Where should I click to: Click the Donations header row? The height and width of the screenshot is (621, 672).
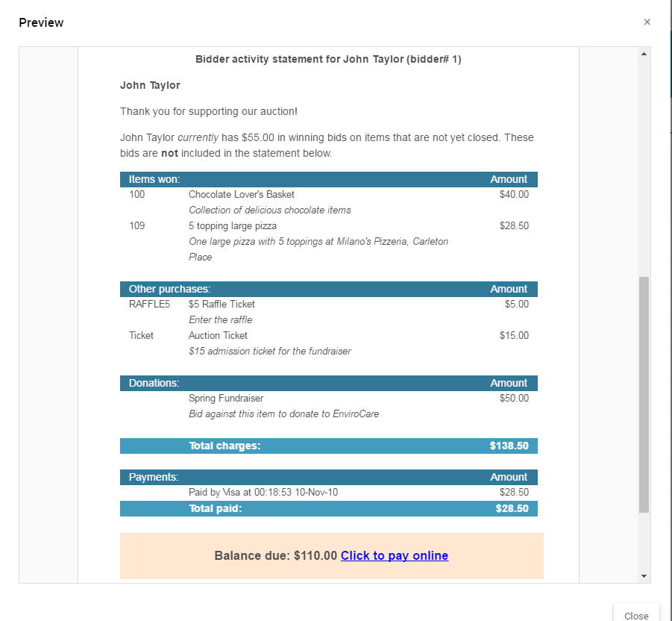point(328,383)
